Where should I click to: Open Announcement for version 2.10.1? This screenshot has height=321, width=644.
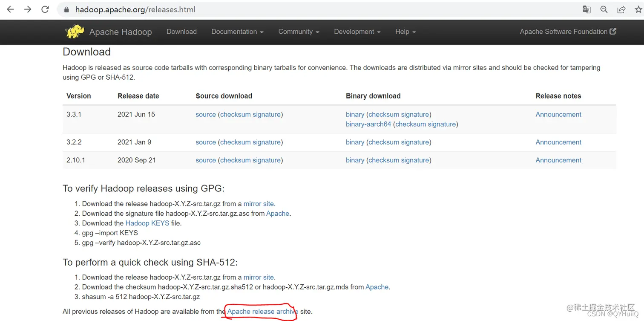(x=558, y=160)
